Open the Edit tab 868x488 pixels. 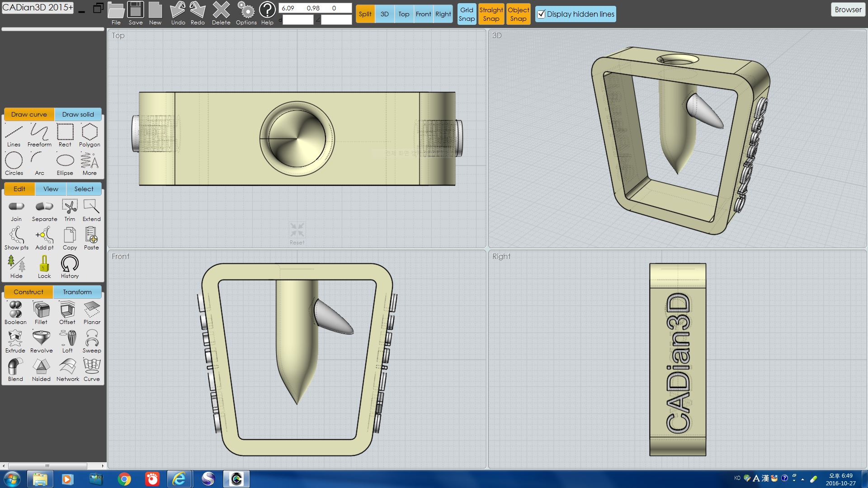(x=19, y=189)
